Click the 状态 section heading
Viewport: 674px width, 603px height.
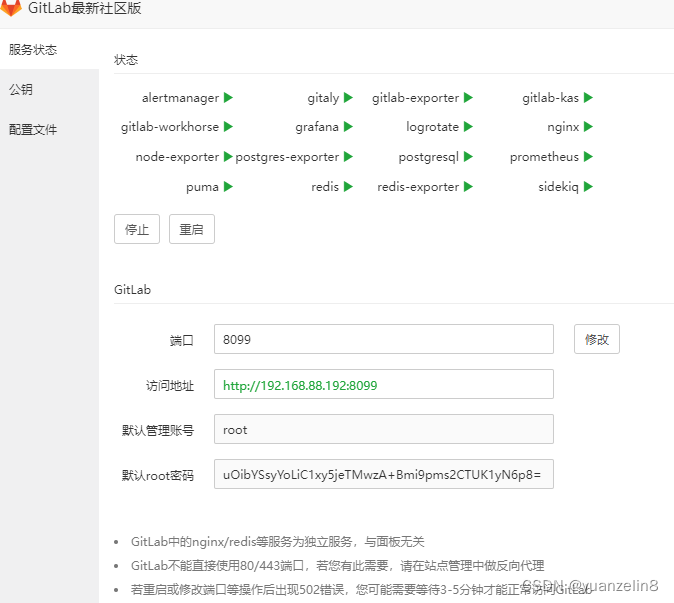[126, 60]
